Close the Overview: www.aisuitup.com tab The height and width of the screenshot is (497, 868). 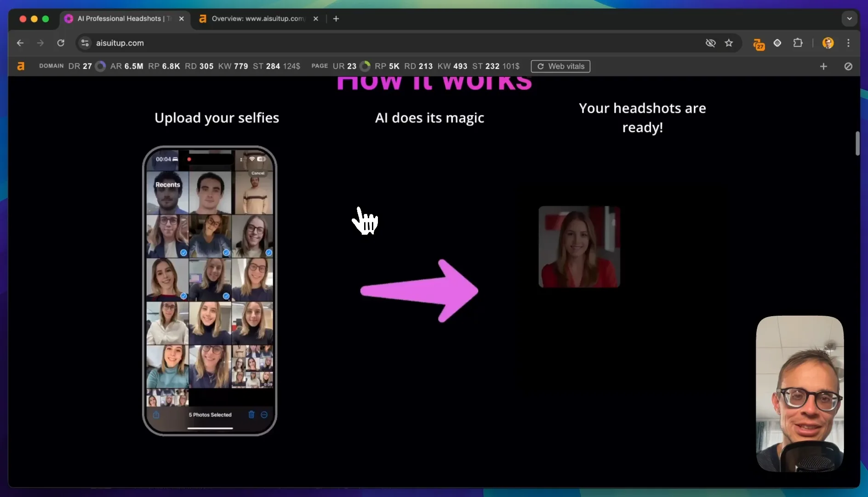[316, 19]
